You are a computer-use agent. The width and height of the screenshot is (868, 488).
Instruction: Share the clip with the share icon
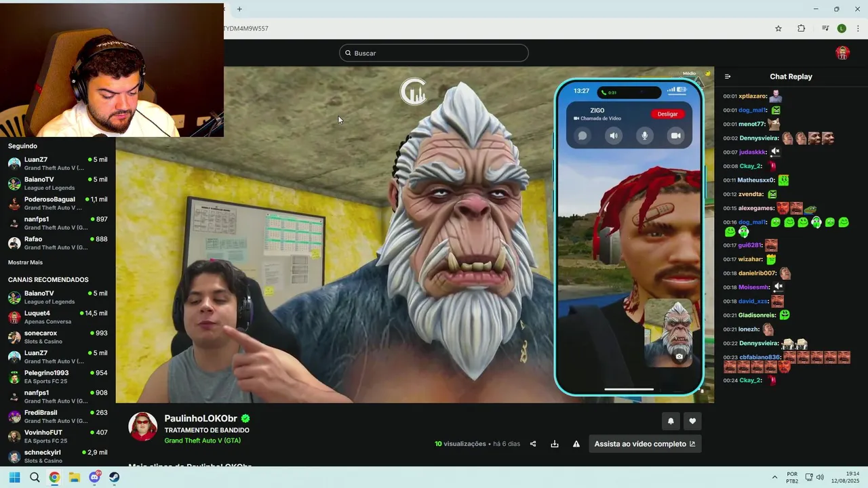pos(533,444)
